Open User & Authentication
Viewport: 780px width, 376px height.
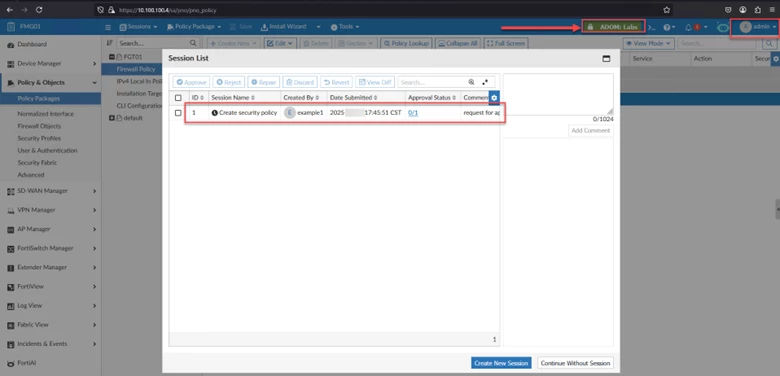(47, 151)
